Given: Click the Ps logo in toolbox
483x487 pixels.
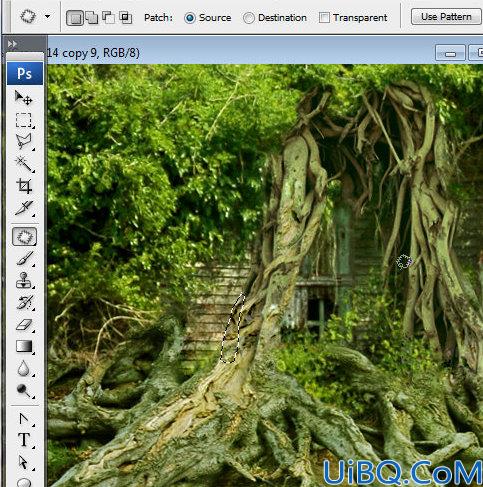Looking at the screenshot, I should (x=25, y=73).
